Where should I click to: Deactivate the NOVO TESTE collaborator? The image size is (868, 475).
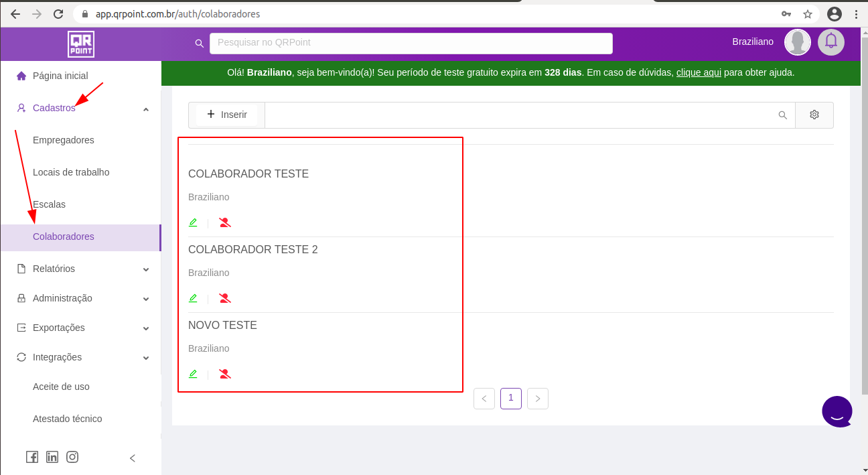pyautogui.click(x=225, y=374)
